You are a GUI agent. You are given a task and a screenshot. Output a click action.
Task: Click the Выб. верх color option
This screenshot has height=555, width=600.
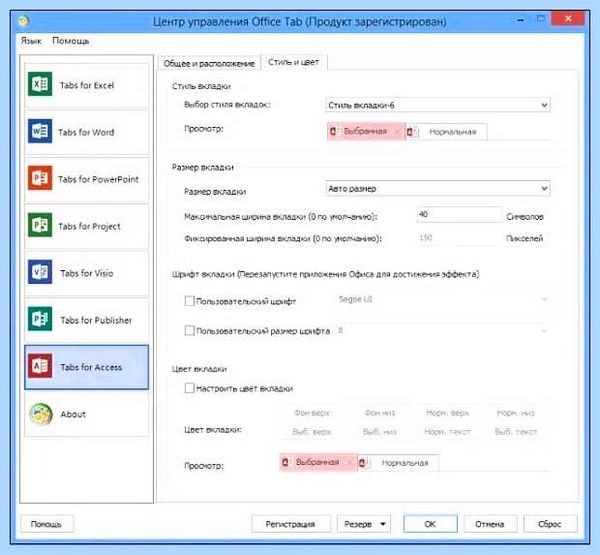point(311,432)
